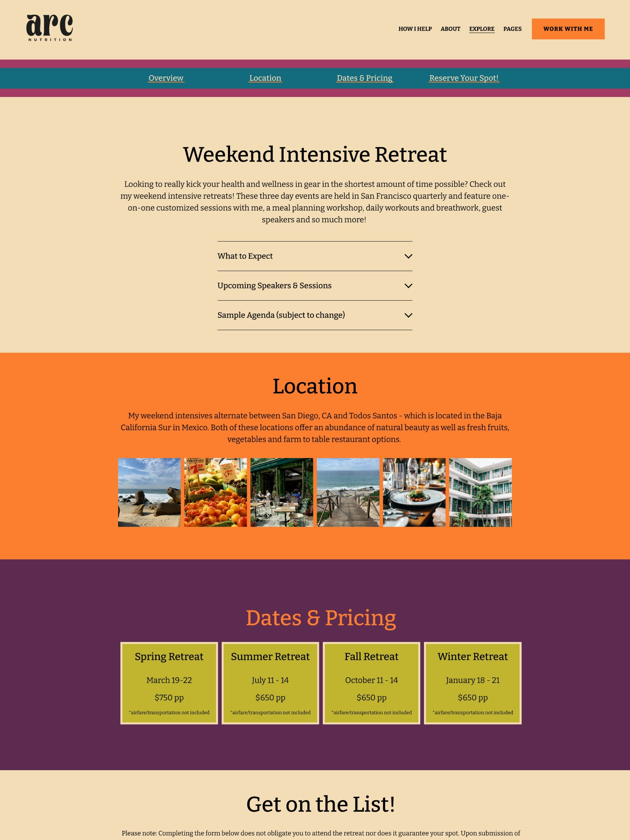
Task: Expand the Upcoming Speakers & Sessions section
Action: (315, 286)
